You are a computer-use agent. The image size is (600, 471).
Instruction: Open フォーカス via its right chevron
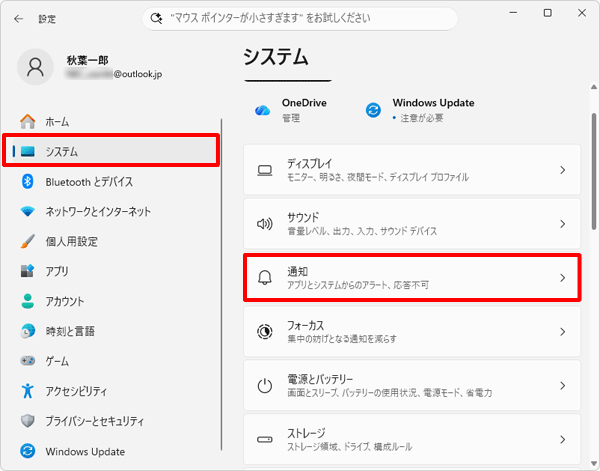click(562, 332)
